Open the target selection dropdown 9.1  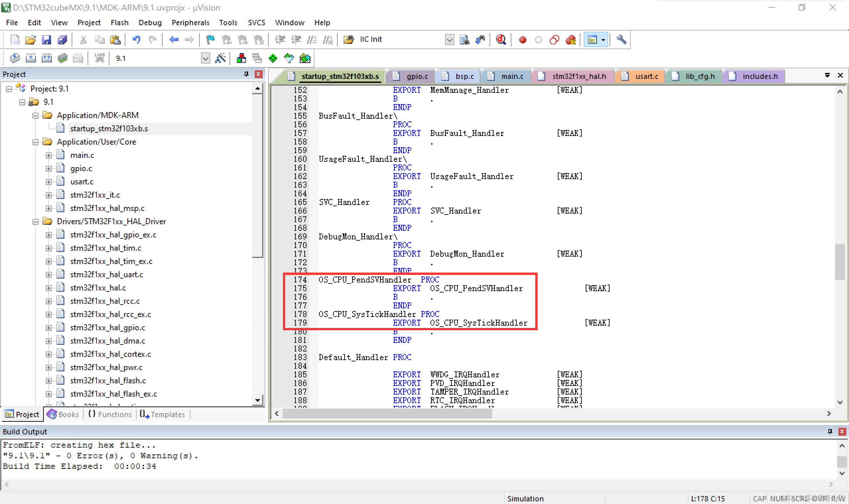pyautogui.click(x=206, y=58)
